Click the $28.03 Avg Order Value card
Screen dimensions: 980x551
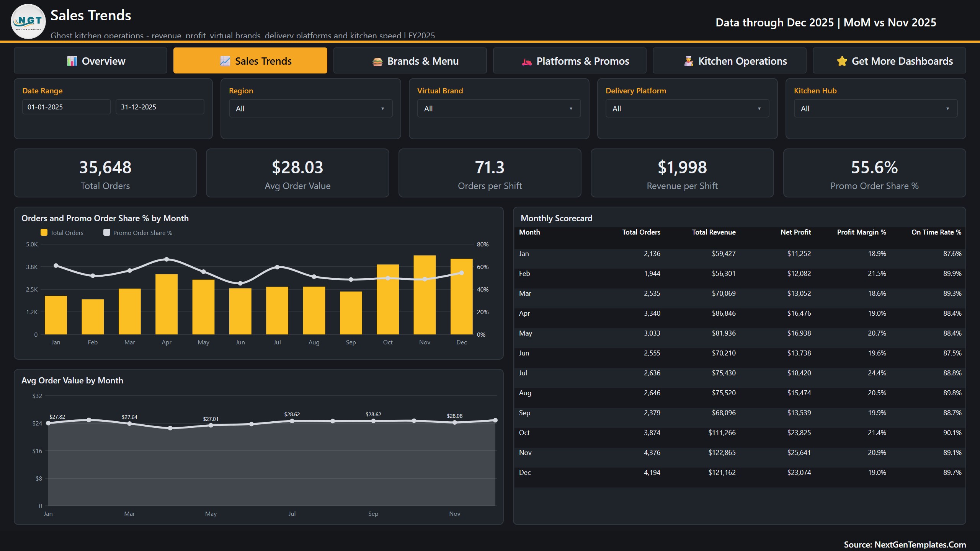coord(297,173)
